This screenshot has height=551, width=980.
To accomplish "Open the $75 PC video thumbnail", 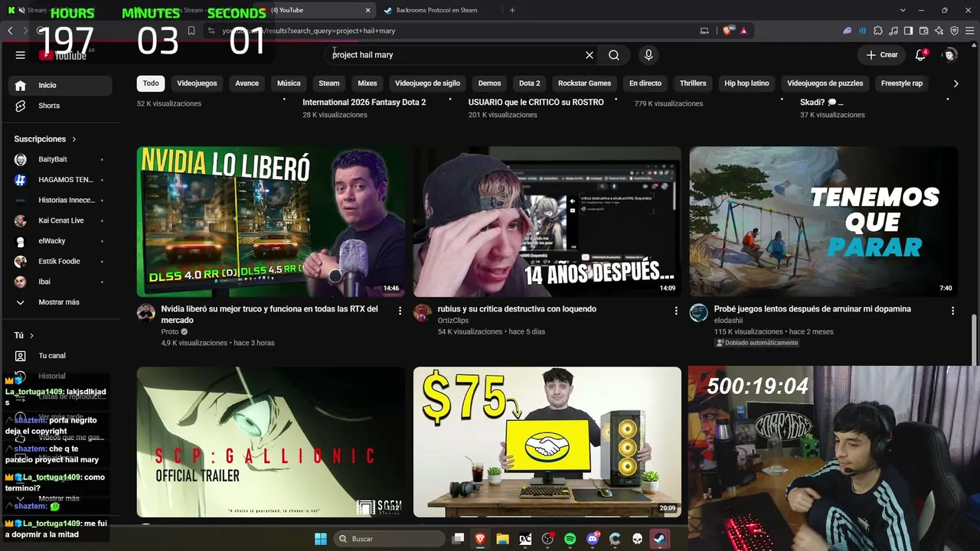I will point(547,442).
